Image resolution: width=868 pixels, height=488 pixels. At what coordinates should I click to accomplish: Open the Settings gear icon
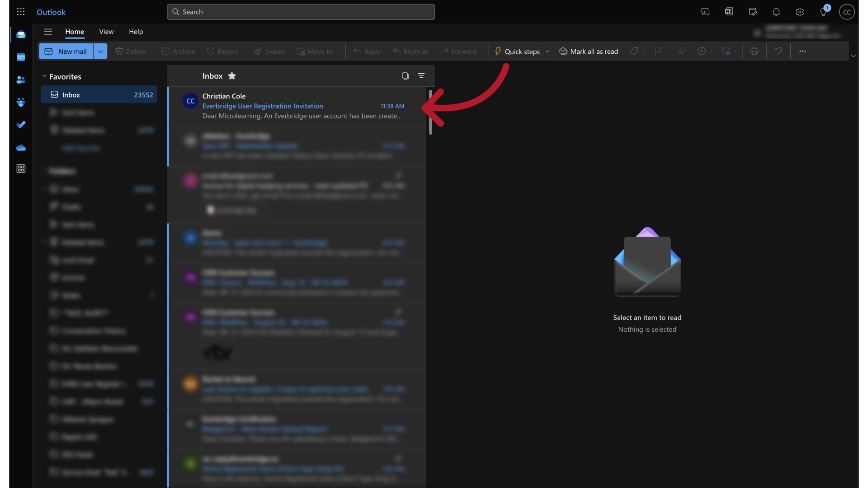(799, 12)
